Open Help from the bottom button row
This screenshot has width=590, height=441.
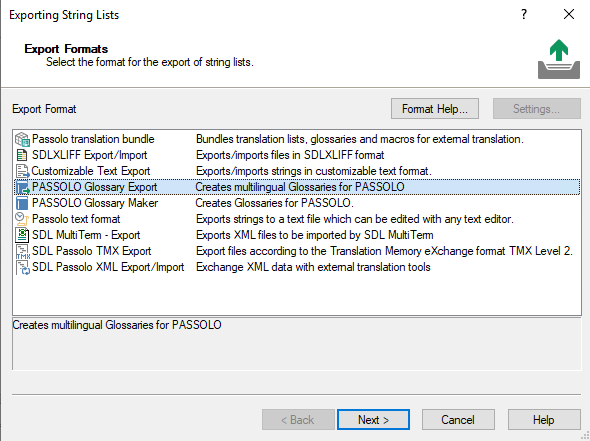544,420
